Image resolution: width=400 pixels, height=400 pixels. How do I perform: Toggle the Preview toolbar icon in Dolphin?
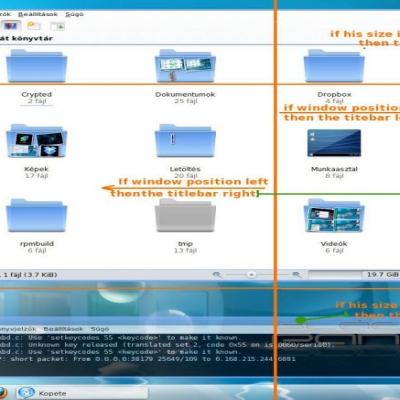coord(10,26)
